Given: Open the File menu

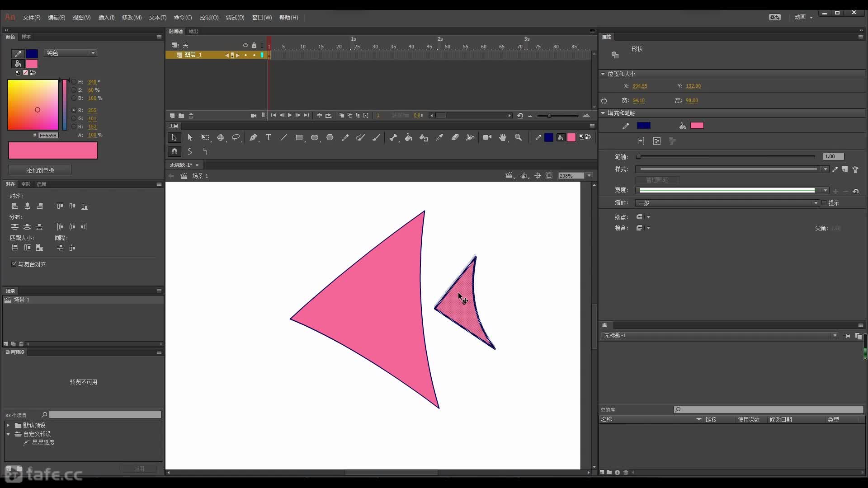Looking at the screenshot, I should pyautogui.click(x=32, y=18).
